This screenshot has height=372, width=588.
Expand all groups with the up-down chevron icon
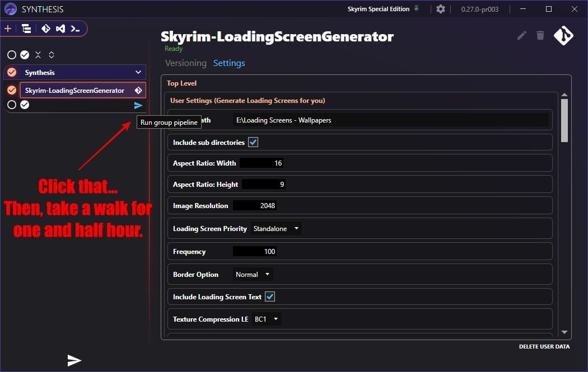(x=52, y=55)
